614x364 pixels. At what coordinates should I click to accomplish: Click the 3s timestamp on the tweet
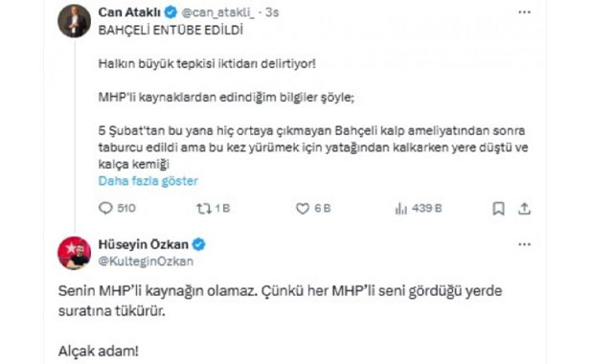point(272,12)
